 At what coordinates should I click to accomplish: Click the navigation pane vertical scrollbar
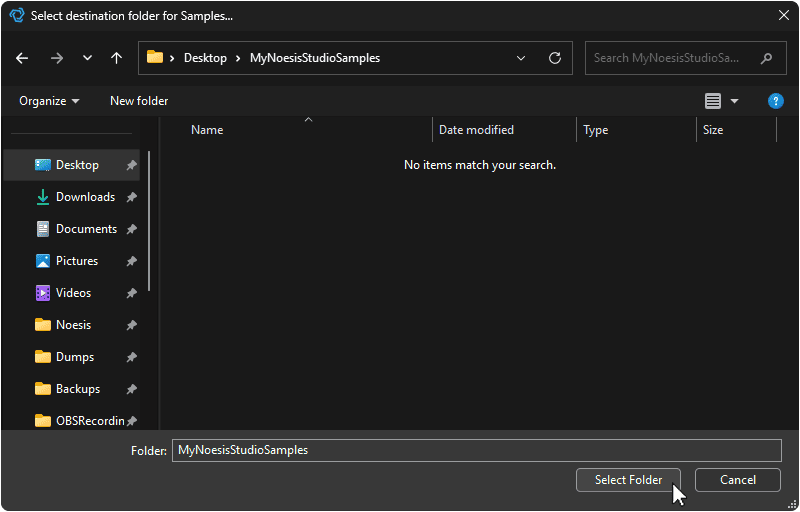click(149, 221)
